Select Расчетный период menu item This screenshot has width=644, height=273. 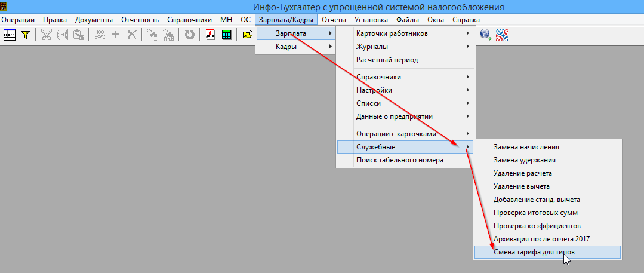[x=405, y=60]
